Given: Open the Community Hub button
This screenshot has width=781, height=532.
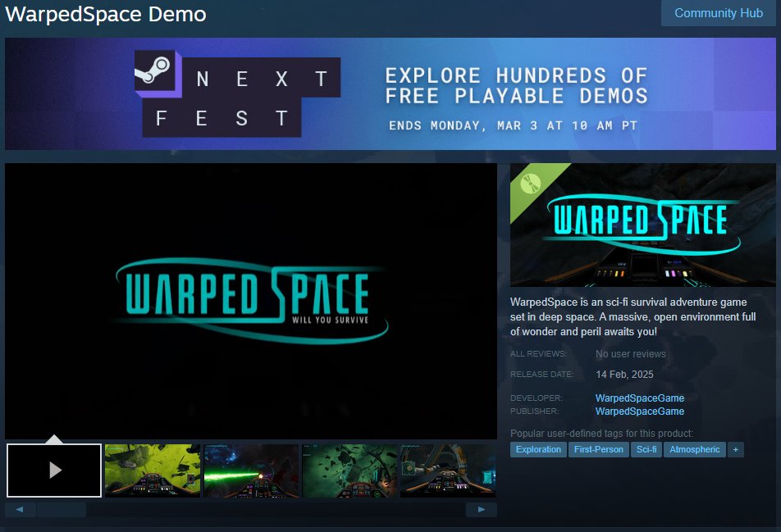Looking at the screenshot, I should (719, 13).
